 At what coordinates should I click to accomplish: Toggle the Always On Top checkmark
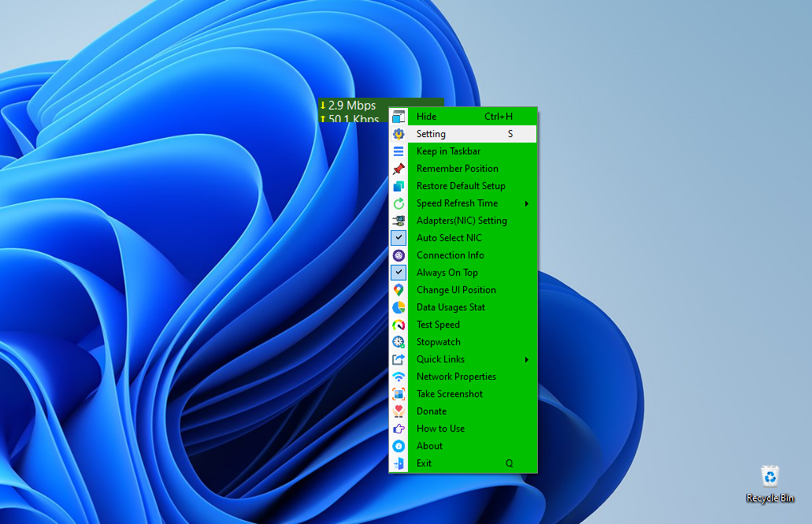(x=399, y=273)
